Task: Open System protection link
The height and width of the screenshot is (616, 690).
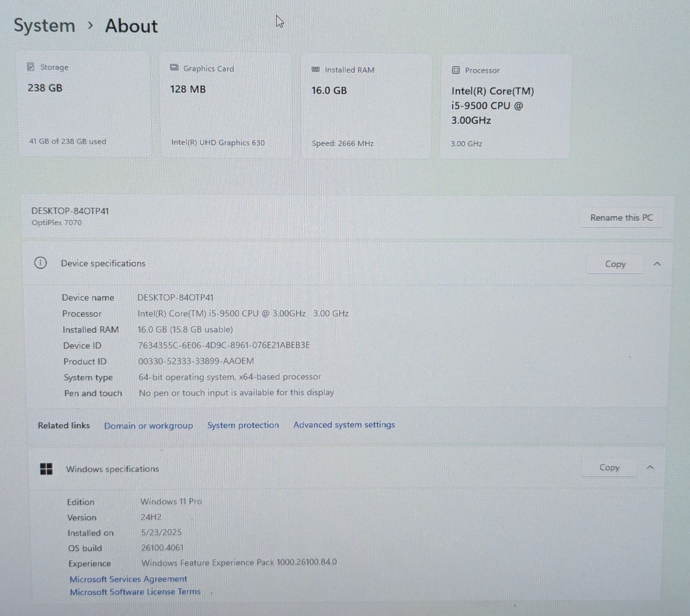Action: 243,425
